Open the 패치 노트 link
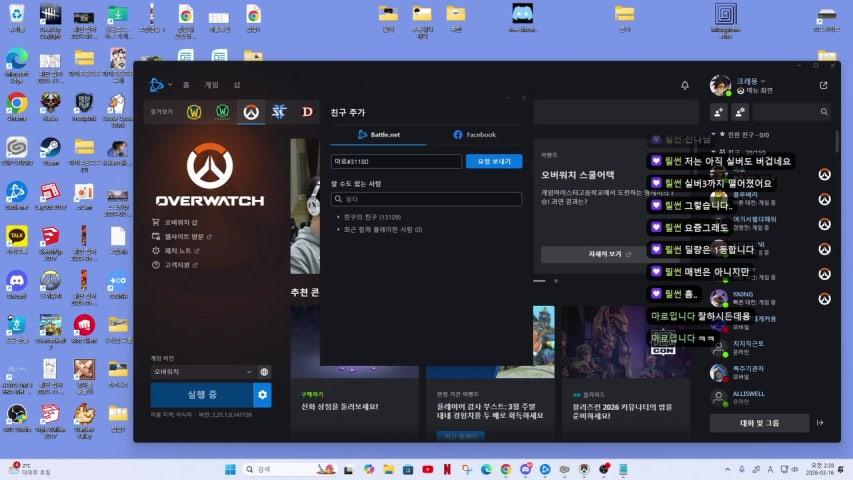Screen dimensions: 853x480 176,250
